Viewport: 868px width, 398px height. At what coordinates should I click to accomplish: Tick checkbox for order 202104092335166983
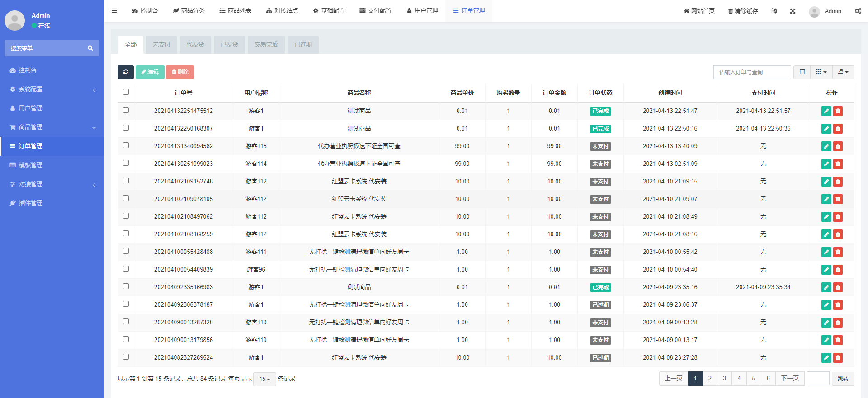point(126,286)
